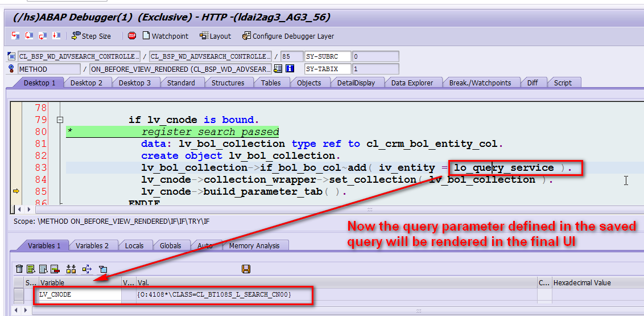
Task: Click the list icon with red bar in variables toolbar
Action: (55, 269)
